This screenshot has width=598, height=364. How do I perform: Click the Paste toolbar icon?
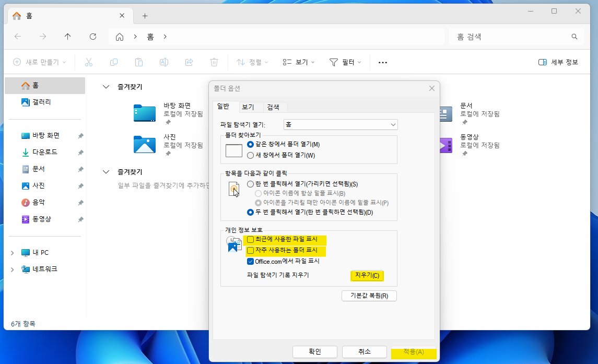click(x=139, y=62)
